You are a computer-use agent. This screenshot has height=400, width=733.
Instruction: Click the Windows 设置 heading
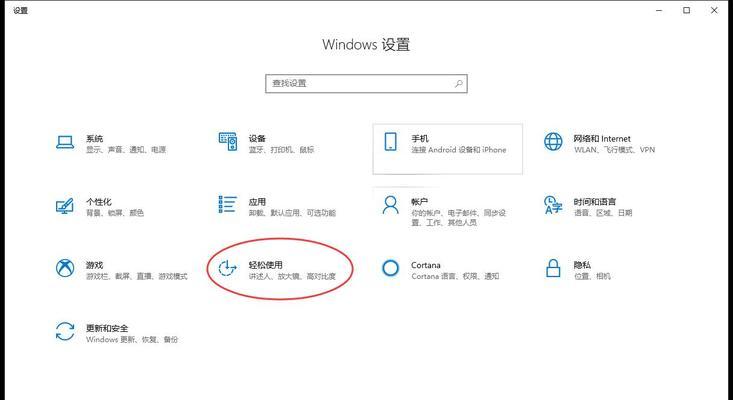[x=366, y=45]
